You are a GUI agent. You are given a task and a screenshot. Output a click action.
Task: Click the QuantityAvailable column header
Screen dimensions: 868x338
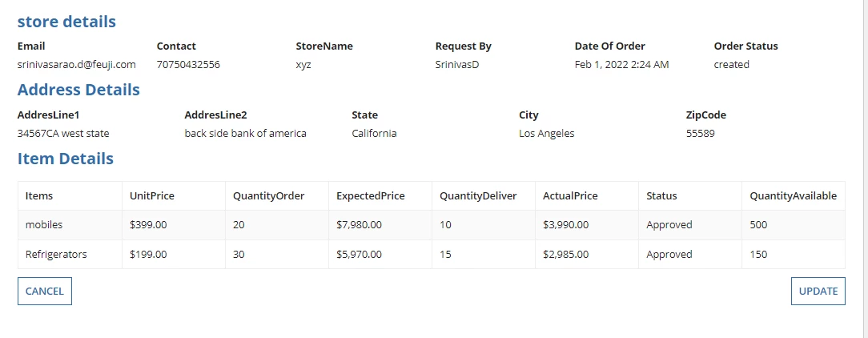pos(794,195)
